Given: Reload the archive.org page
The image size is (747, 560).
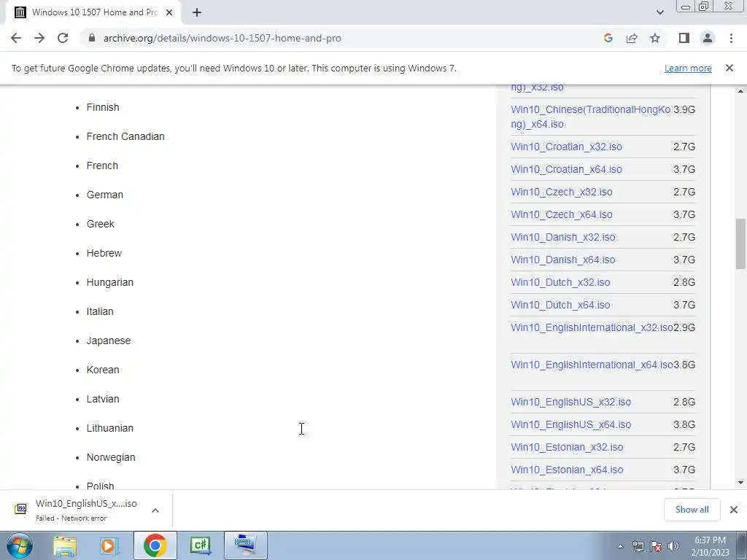Looking at the screenshot, I should (x=63, y=38).
